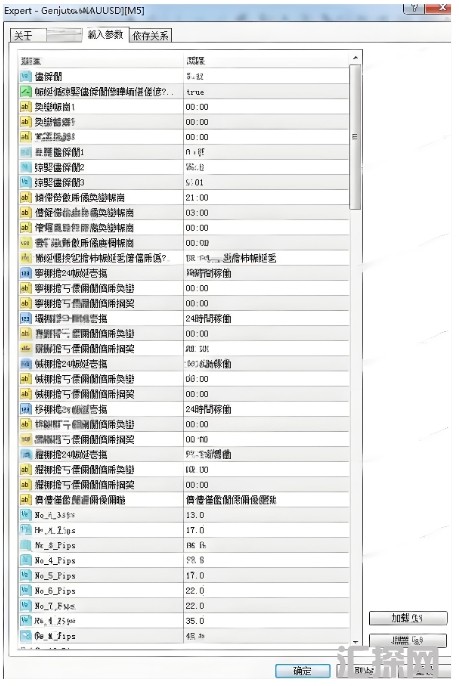Click the 确定 button
Viewport: 459px width, 686px height.
pyautogui.click(x=302, y=671)
